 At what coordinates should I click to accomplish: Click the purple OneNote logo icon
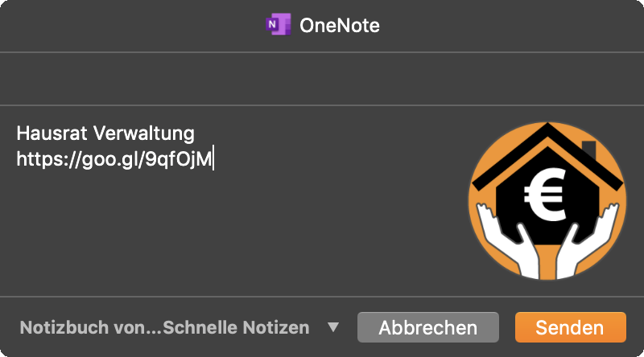point(278,25)
